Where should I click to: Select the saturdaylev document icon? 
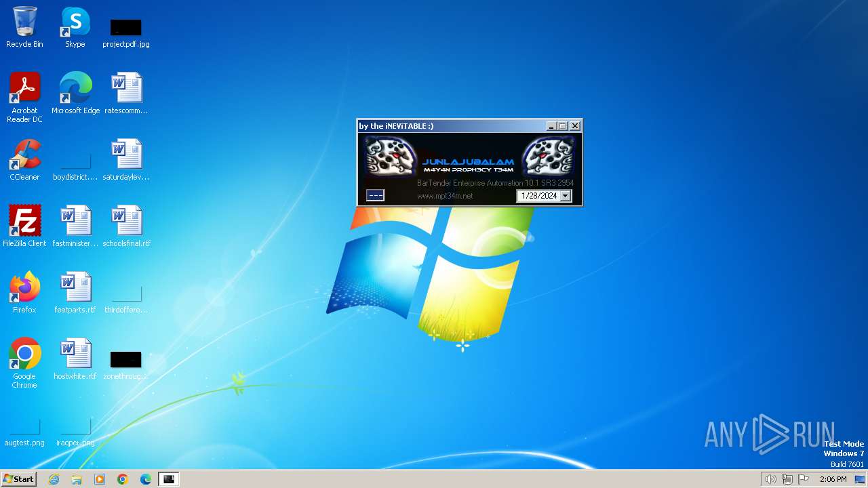tap(126, 160)
